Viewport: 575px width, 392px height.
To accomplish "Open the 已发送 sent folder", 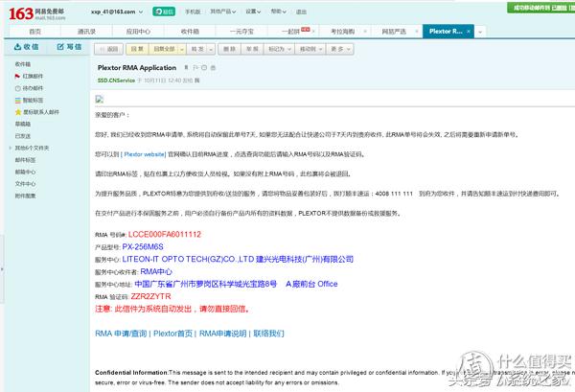I will click(23, 136).
